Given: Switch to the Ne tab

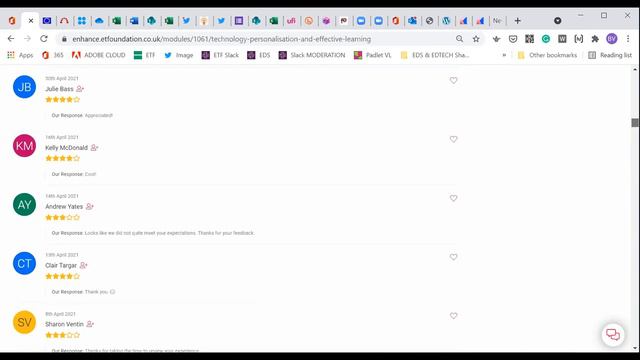Looking at the screenshot, I should coord(497,20).
